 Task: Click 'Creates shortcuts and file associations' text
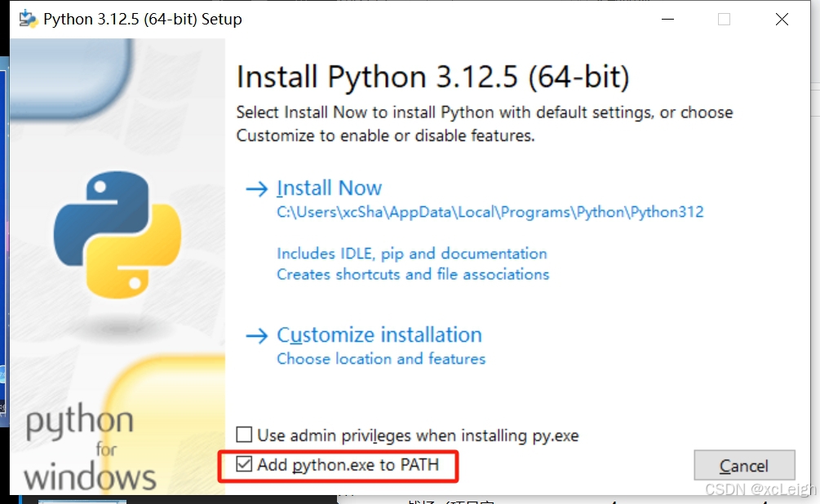(413, 275)
